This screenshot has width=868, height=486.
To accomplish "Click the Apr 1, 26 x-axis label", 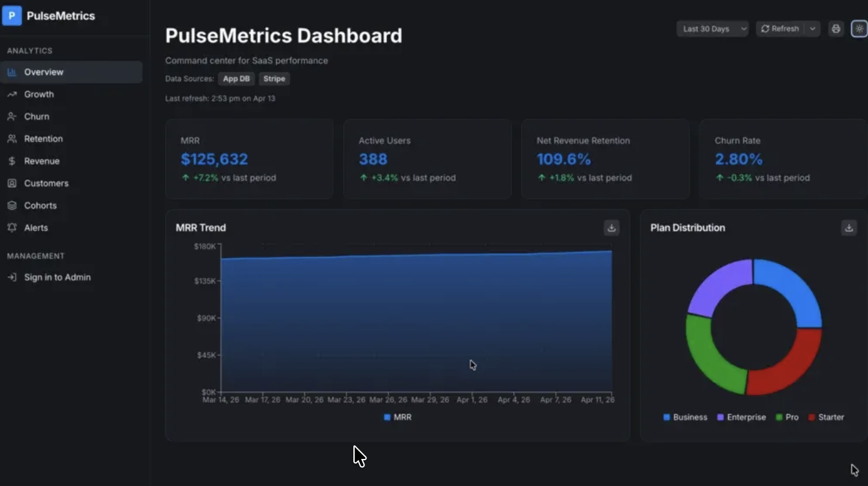I will (x=473, y=400).
